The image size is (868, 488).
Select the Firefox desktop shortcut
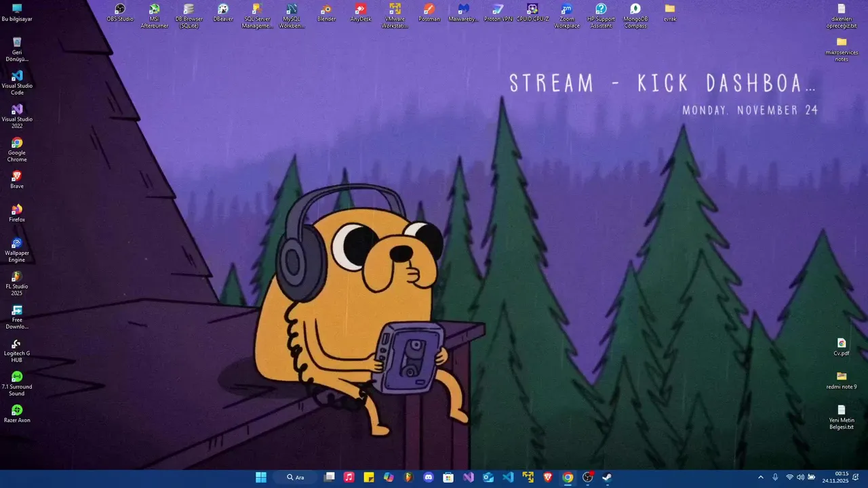(17, 213)
